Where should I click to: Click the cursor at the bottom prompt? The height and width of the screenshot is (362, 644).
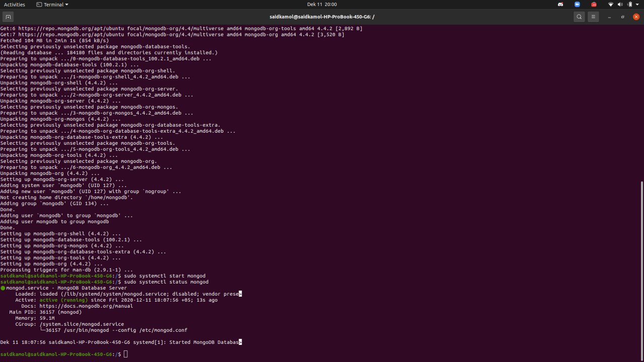(126, 354)
